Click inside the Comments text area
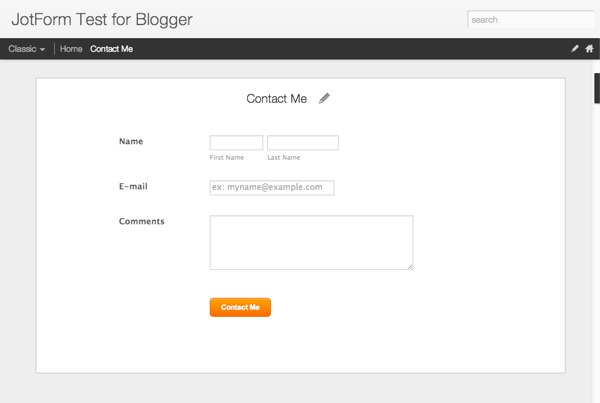The width and height of the screenshot is (600, 403). 311,242
